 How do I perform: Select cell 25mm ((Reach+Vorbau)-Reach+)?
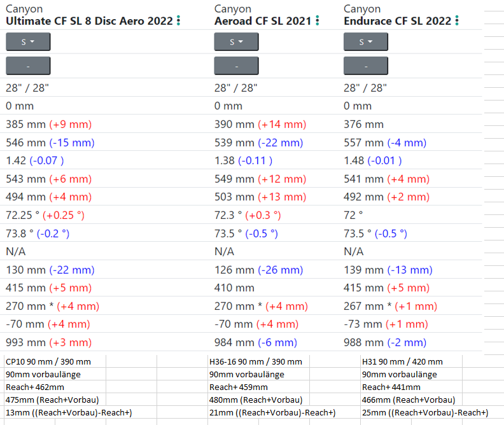click(425, 412)
